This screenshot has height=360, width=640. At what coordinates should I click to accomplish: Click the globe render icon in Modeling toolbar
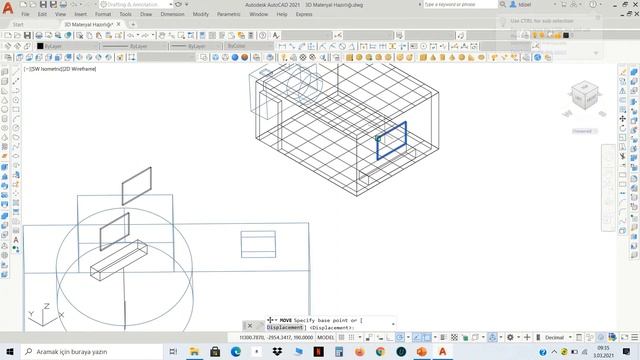pyautogui.click(x=538, y=58)
